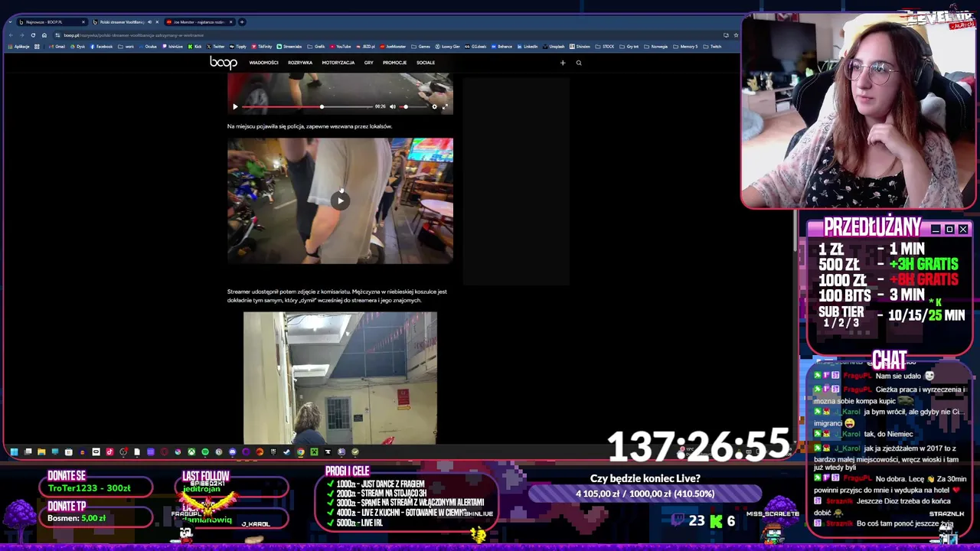Adjust the top video volume slider
This screenshot has width=980, height=551.
coord(412,106)
